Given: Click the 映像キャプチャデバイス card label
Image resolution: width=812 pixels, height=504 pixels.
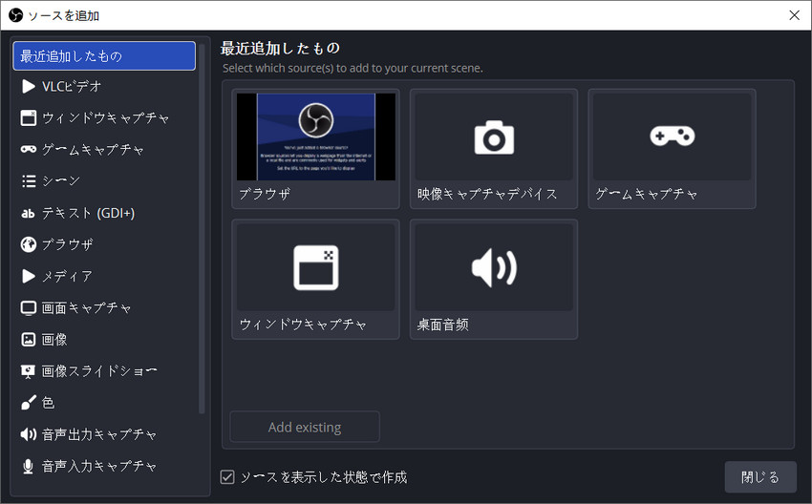Looking at the screenshot, I should [487, 194].
